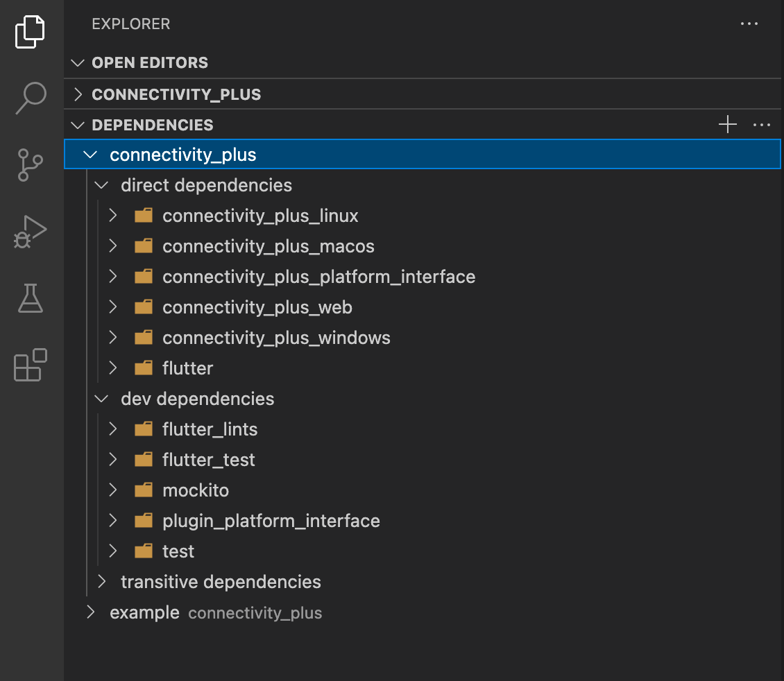Viewport: 784px width, 681px height.
Task: Open Dependencies section's more actions ellipsis
Action: tap(762, 125)
